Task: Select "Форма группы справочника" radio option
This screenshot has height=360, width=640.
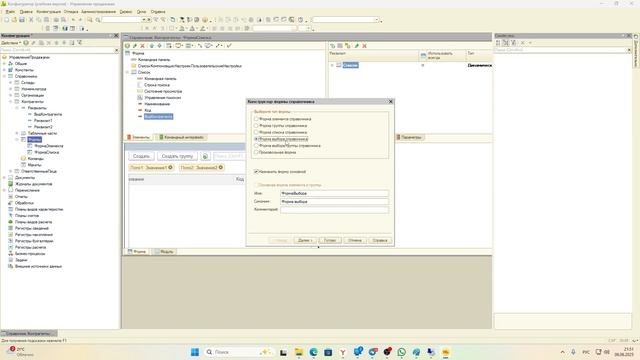Action: click(280, 126)
